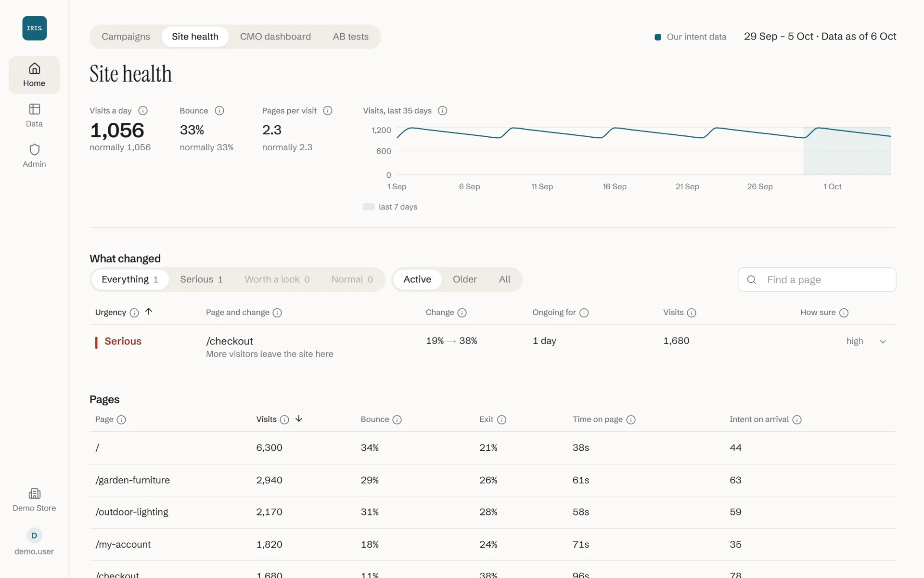
Task: Filter changes to Everything
Action: pos(130,279)
